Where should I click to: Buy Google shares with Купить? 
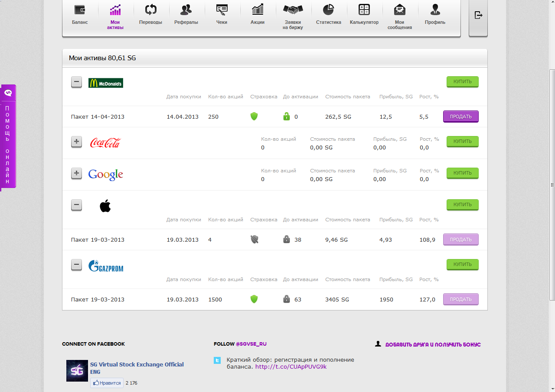click(463, 173)
